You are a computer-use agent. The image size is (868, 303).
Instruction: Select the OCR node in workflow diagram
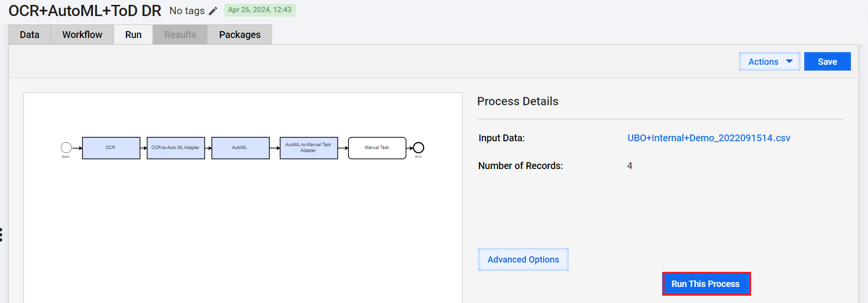(111, 148)
